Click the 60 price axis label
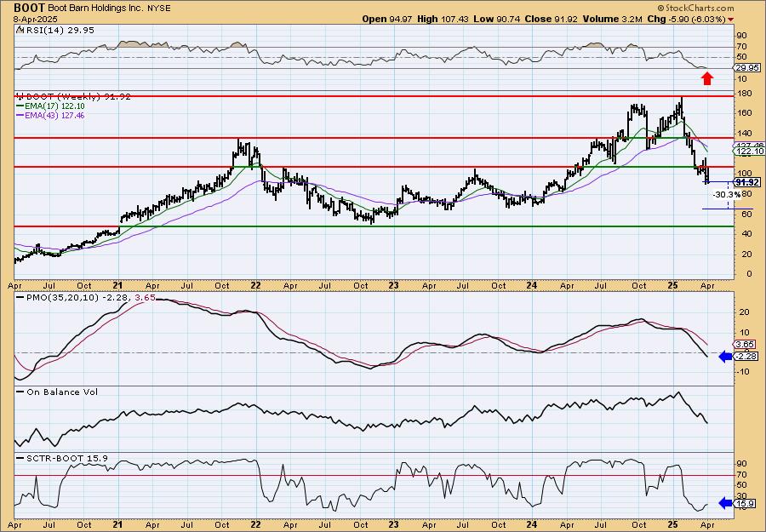Viewport: 766px width, 532px height. coord(746,214)
